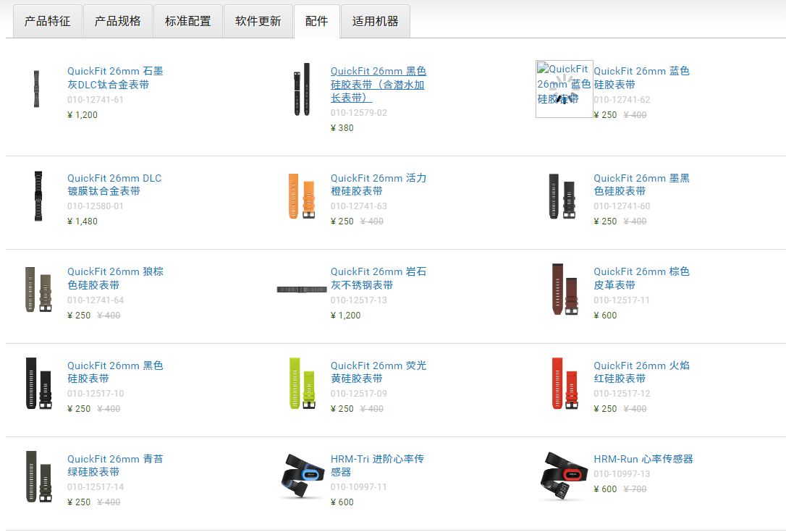Open QuickFit 26mm 岩石灰不锈钢表带 link

379,278
